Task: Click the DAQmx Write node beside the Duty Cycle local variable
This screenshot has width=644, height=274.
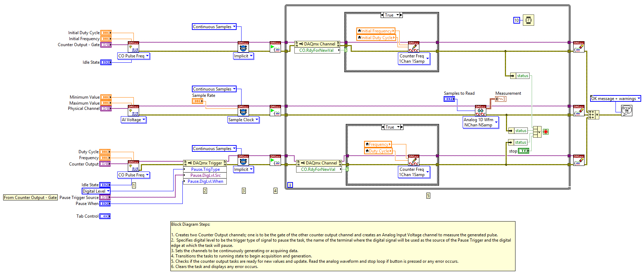Action: (414, 160)
